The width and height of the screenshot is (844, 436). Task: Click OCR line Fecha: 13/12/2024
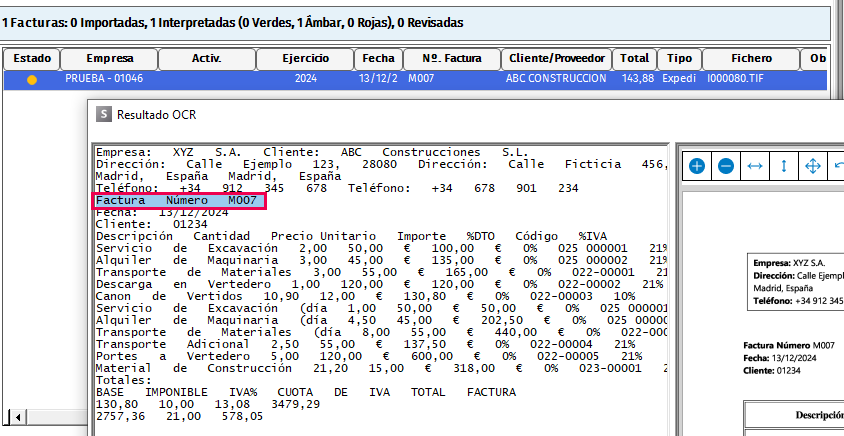162,213
